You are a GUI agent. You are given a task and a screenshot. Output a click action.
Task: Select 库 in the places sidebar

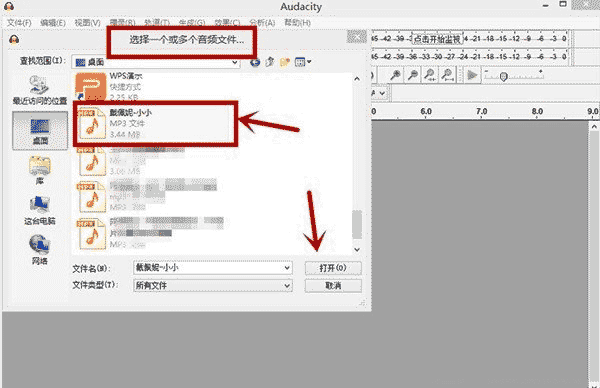point(40,170)
